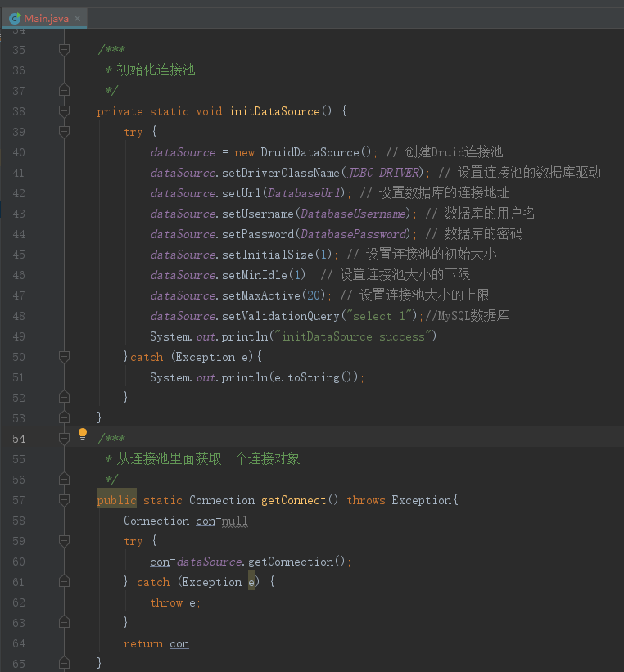
Task: Click the Java class icon on Main.java tab
Action: 15,19
